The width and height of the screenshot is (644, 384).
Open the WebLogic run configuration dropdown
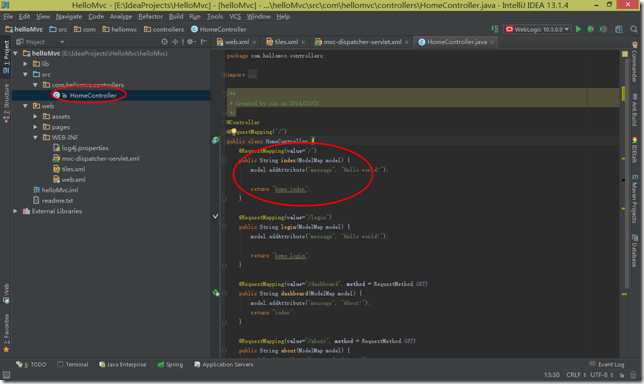[x=538, y=29]
